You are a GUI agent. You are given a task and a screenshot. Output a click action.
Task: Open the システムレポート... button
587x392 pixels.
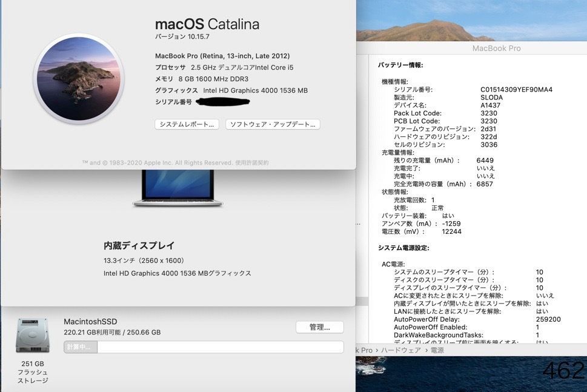pos(187,124)
